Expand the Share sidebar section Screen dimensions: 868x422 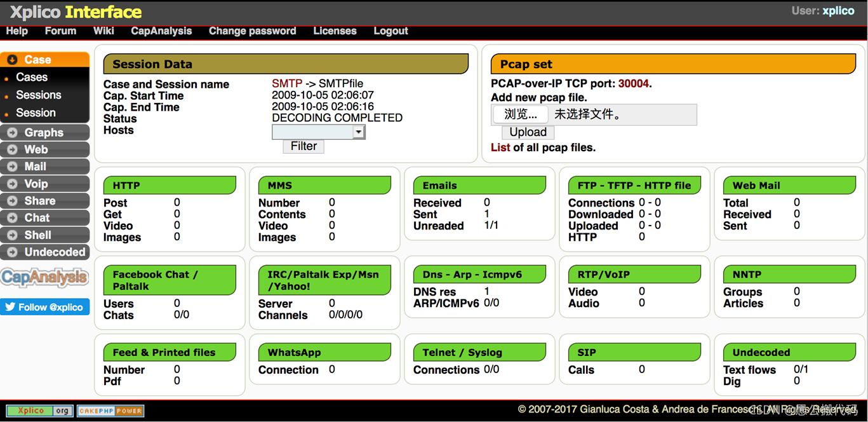[44, 201]
